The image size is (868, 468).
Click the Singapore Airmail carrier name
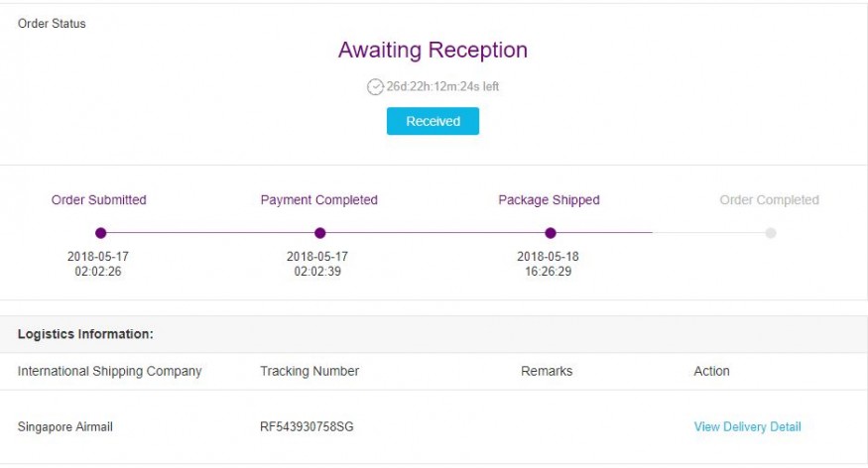pos(65,426)
